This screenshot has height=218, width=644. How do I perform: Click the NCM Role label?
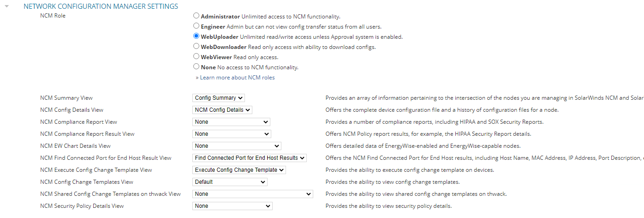coord(53,16)
